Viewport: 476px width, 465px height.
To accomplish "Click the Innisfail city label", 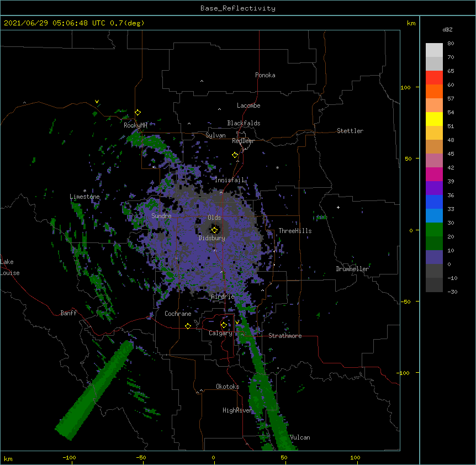I will 229,180.
